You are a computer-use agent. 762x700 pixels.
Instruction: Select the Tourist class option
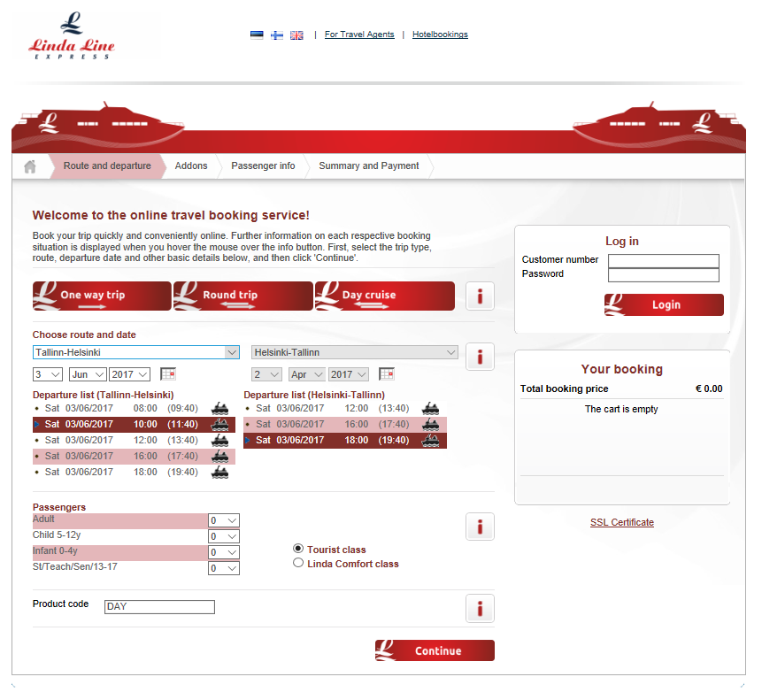pos(298,549)
